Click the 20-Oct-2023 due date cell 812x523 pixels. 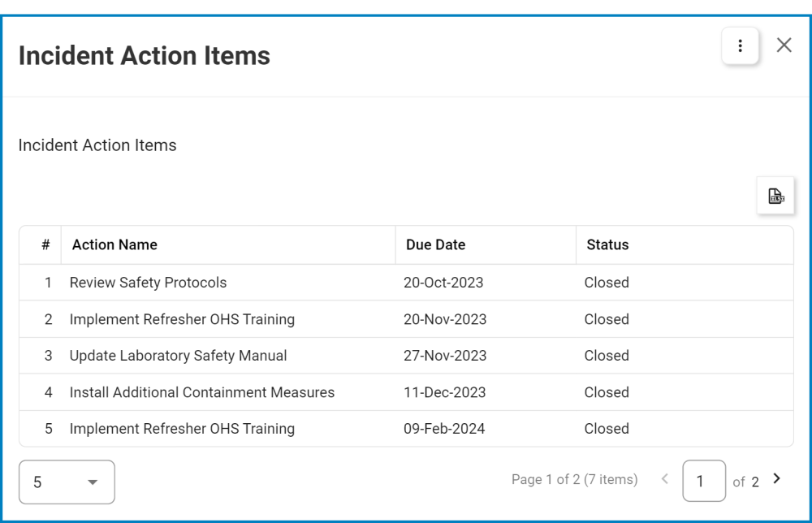(443, 283)
